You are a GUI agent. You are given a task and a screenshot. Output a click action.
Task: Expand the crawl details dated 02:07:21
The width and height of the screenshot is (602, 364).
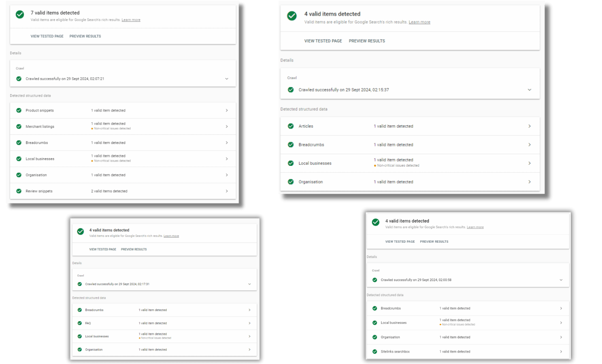click(x=227, y=79)
